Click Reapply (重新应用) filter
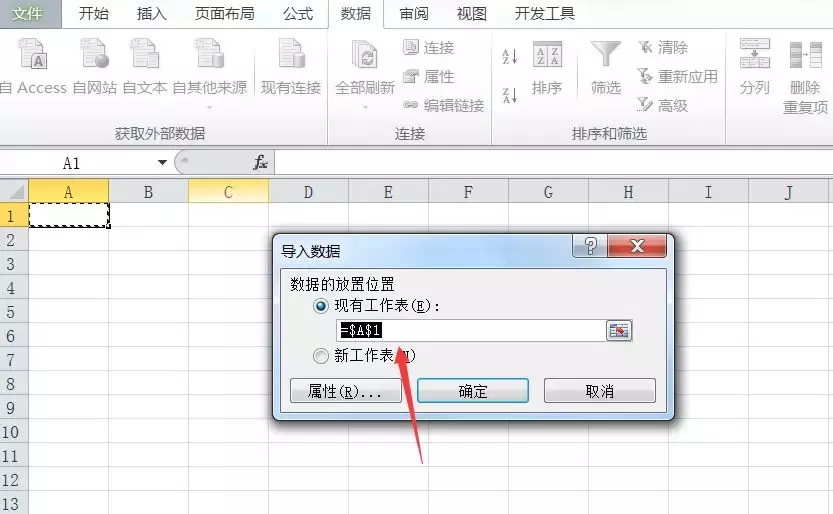 pos(677,76)
